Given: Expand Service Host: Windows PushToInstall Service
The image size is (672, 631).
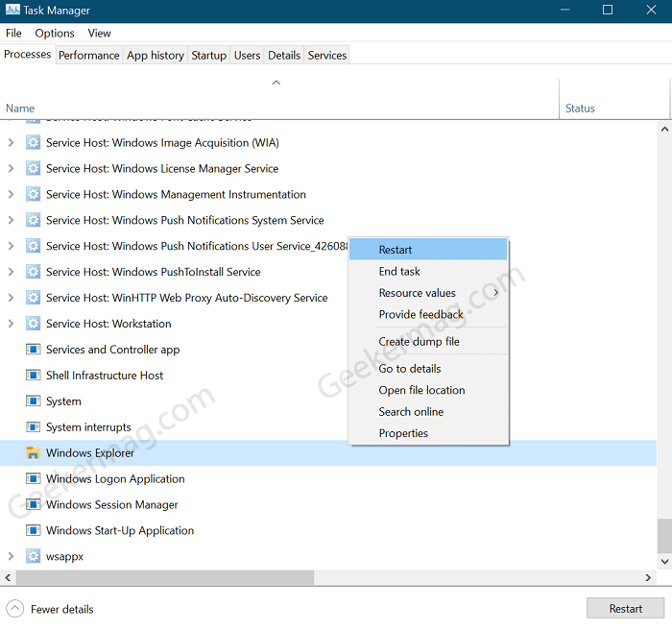Looking at the screenshot, I should click(11, 272).
